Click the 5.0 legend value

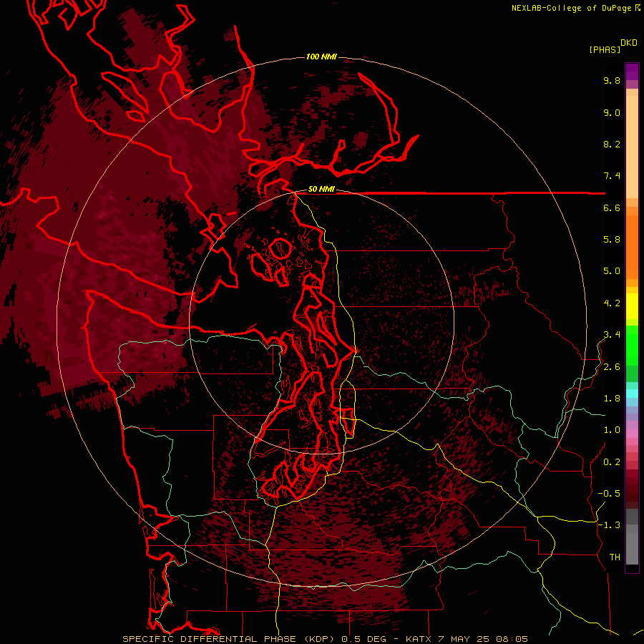coord(612,271)
